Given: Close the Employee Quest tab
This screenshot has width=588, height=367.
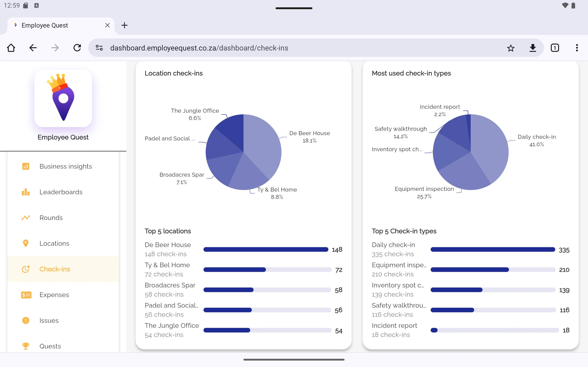Looking at the screenshot, I should click(x=108, y=25).
